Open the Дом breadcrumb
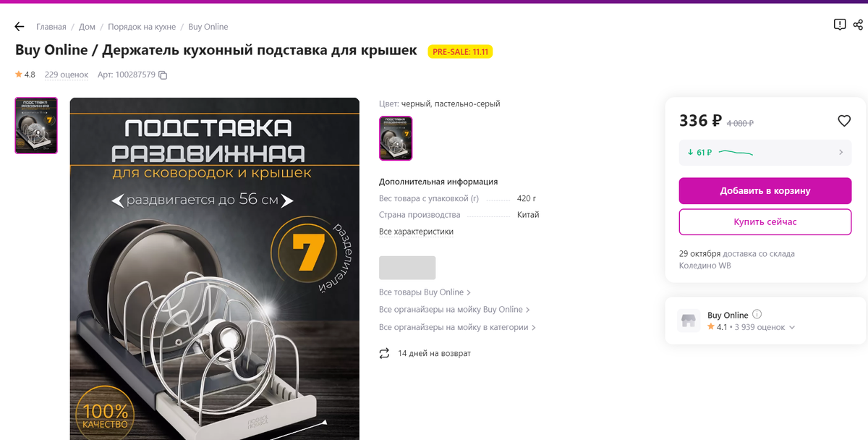 click(87, 27)
